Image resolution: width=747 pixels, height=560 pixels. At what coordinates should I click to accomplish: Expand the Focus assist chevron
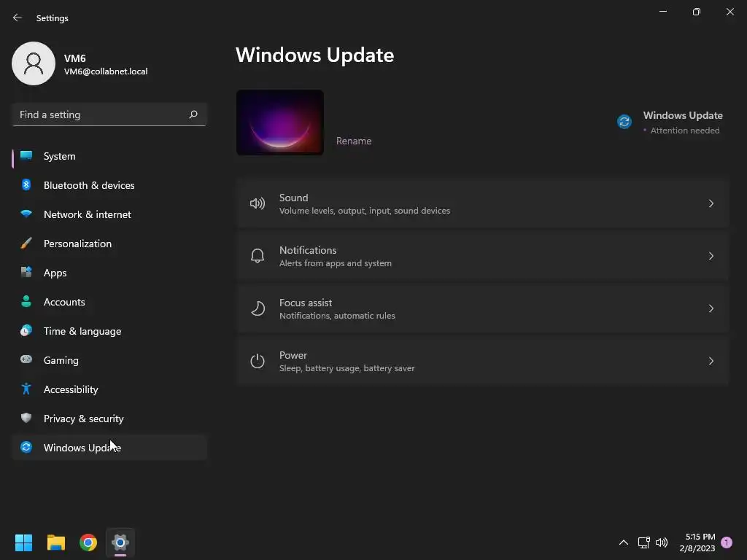tap(711, 308)
